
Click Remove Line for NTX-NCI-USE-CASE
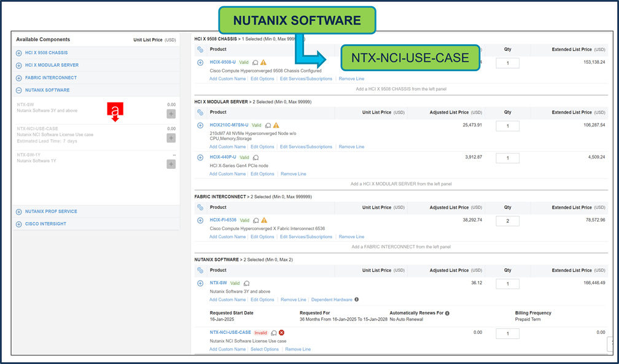[298, 349]
